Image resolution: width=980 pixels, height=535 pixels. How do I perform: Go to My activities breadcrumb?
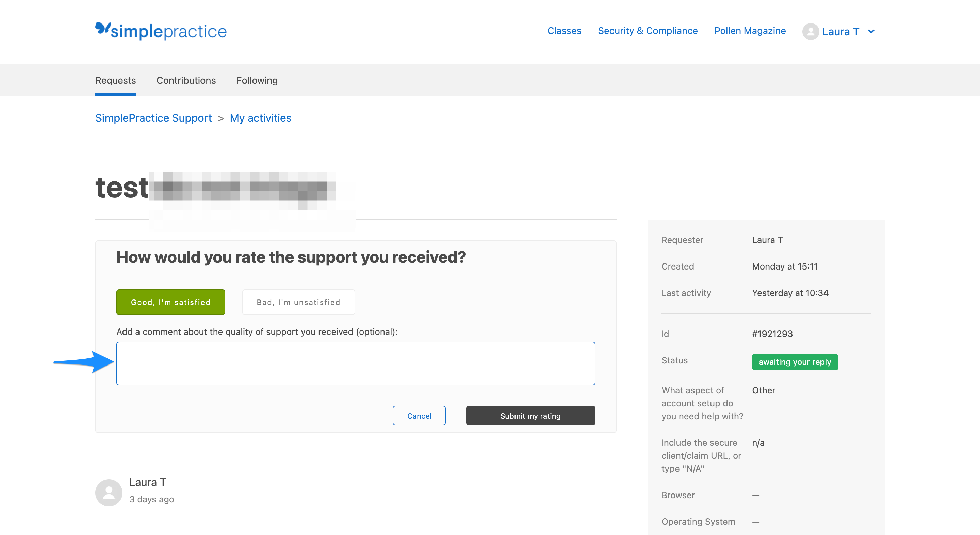(x=260, y=118)
